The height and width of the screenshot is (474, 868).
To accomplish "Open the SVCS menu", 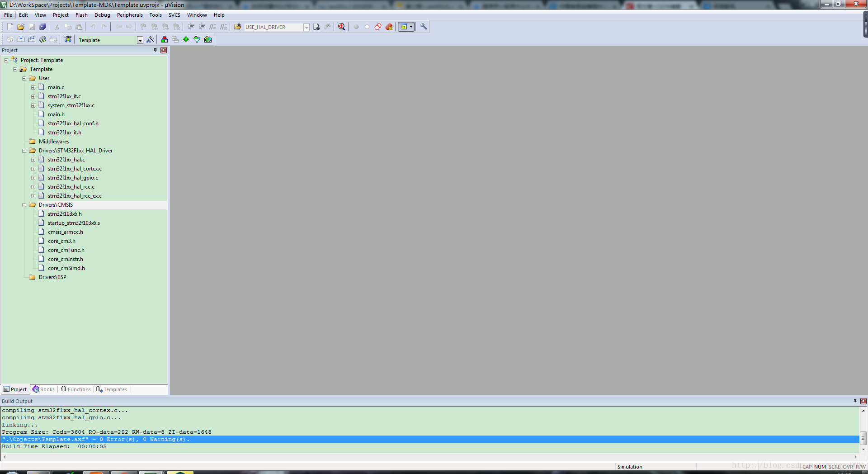I will click(x=175, y=15).
